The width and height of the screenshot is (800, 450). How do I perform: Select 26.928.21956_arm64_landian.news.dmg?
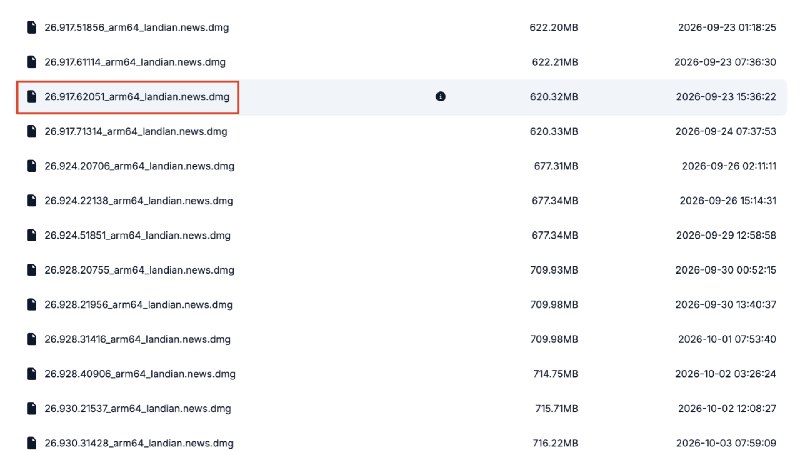(138, 305)
